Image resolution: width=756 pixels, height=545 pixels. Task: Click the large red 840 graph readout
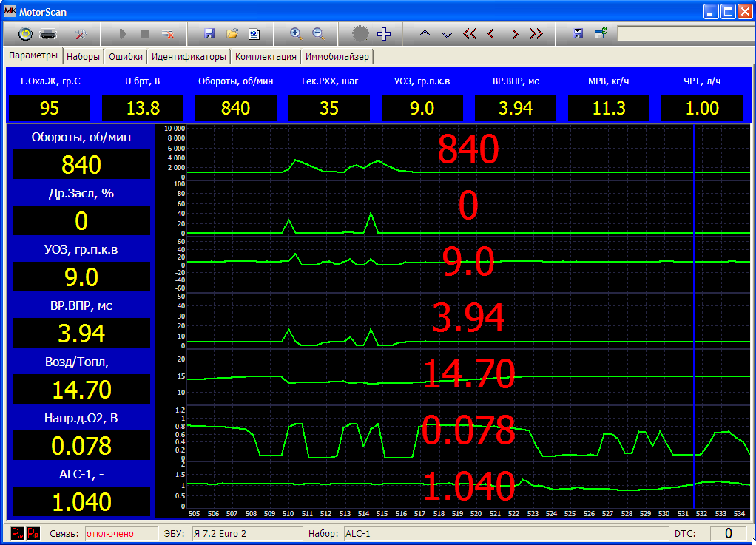[468, 149]
